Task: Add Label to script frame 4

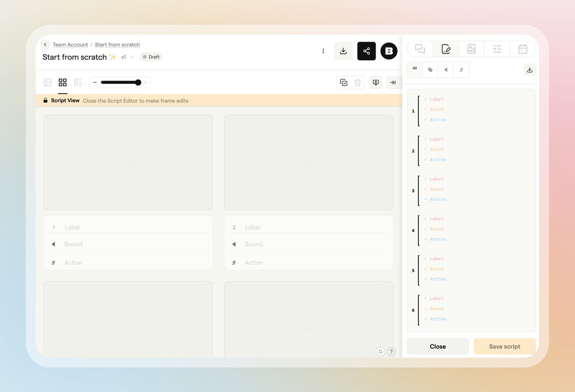Action: (x=434, y=219)
